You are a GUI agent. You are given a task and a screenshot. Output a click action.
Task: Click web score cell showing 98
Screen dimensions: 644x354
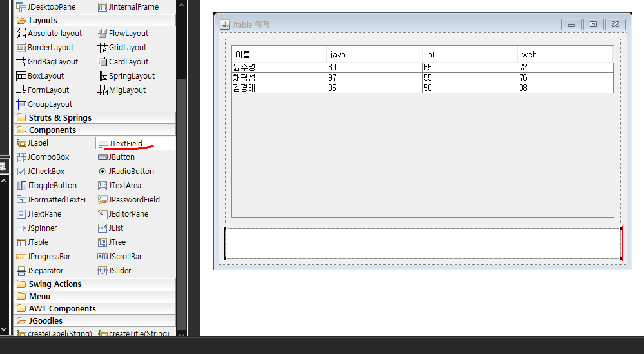(565, 88)
